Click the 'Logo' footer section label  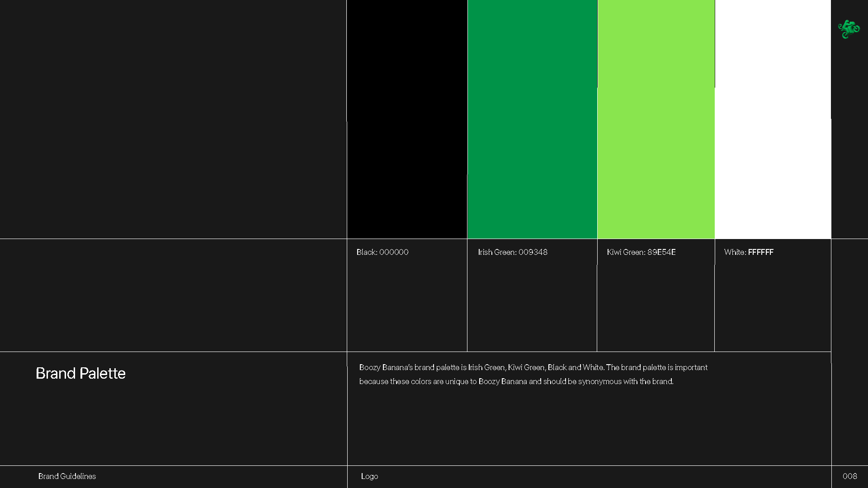pyautogui.click(x=369, y=476)
